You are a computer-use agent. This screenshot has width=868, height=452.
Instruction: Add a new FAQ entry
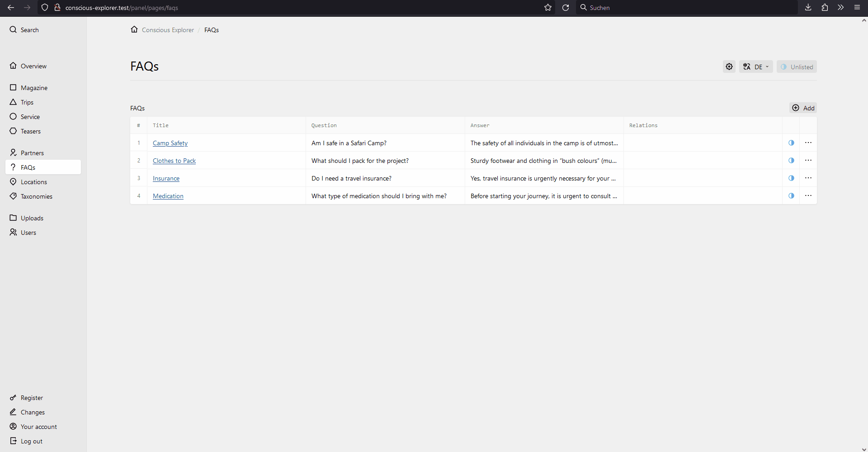[x=804, y=108]
